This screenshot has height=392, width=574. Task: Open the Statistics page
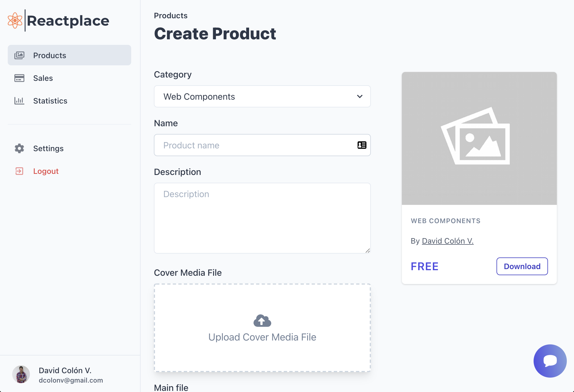coord(50,101)
